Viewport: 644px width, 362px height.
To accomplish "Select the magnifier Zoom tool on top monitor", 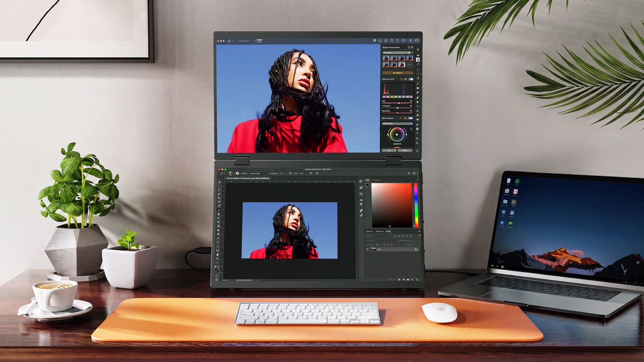I will point(418,143).
